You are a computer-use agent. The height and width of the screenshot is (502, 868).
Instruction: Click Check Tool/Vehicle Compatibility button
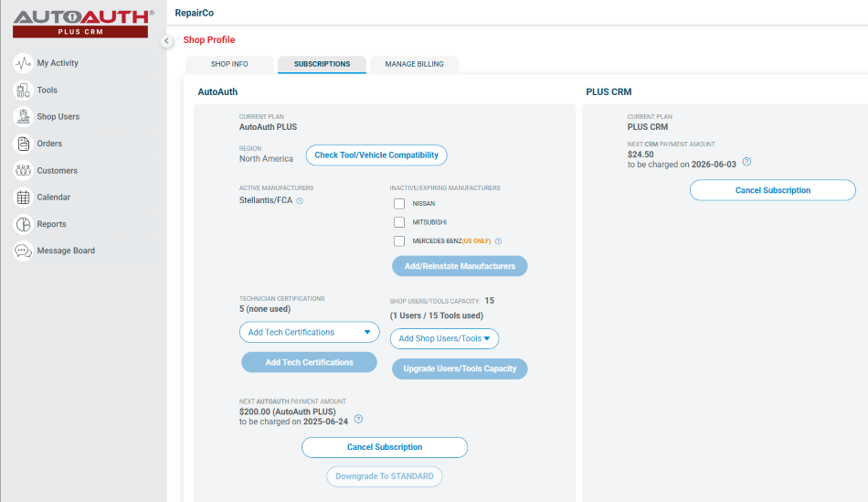point(376,155)
